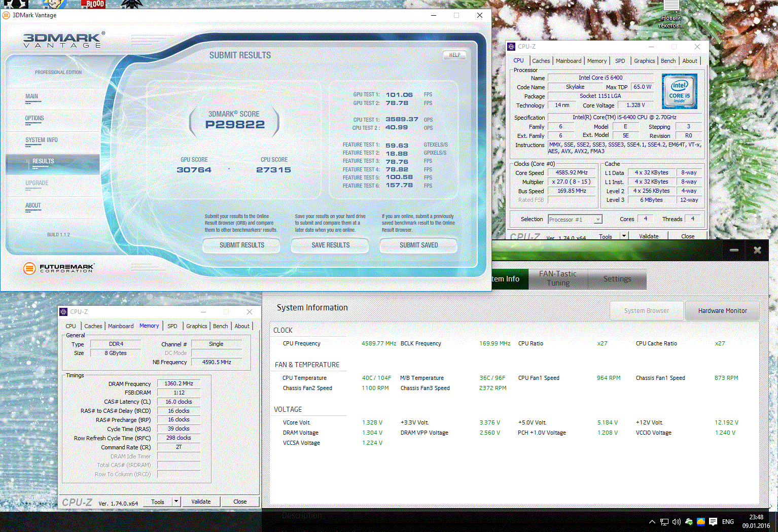778x532 pixels.
Task: Click the green checkmark tray icon
Action: [x=689, y=521]
